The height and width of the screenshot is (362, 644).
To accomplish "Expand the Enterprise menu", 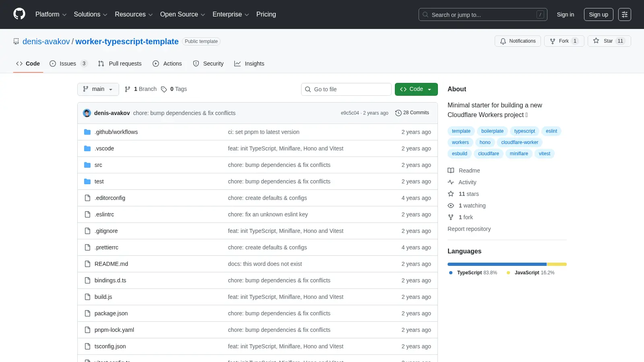I will (x=231, y=14).
